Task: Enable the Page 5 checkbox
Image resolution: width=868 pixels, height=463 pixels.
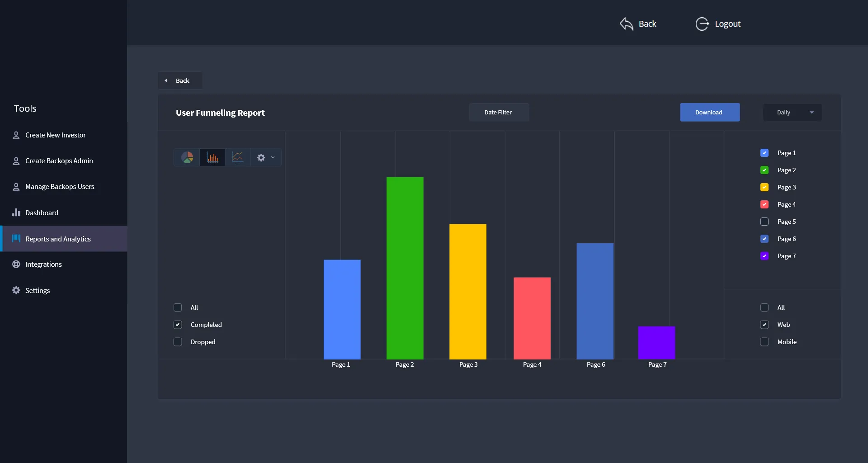Action: 764,222
